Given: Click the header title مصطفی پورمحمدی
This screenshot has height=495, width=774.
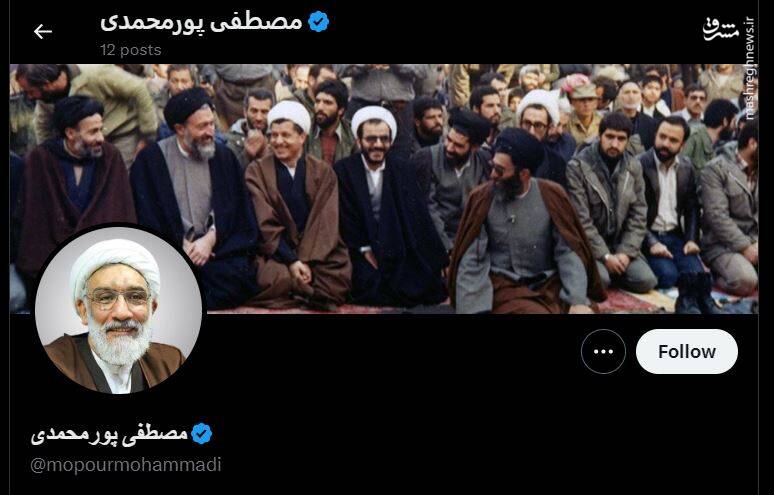Looking at the screenshot, I should [x=201, y=23].
